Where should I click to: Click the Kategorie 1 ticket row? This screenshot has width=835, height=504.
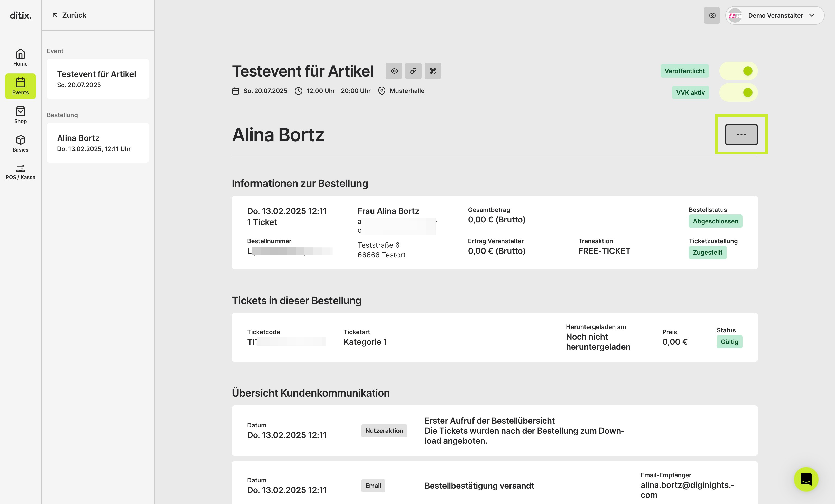(x=494, y=337)
